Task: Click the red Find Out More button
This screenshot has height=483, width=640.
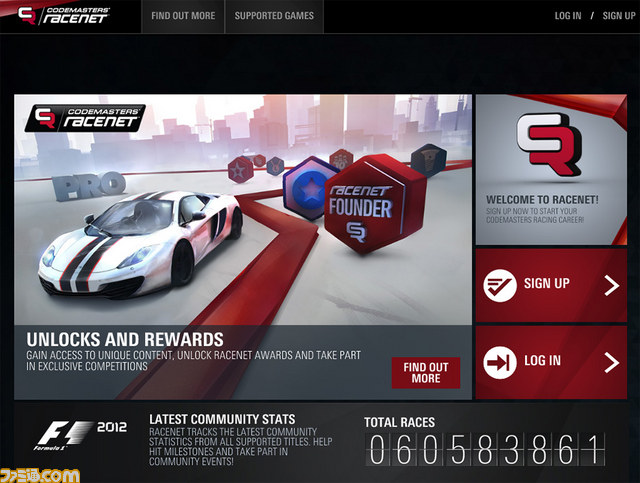Action: click(426, 373)
